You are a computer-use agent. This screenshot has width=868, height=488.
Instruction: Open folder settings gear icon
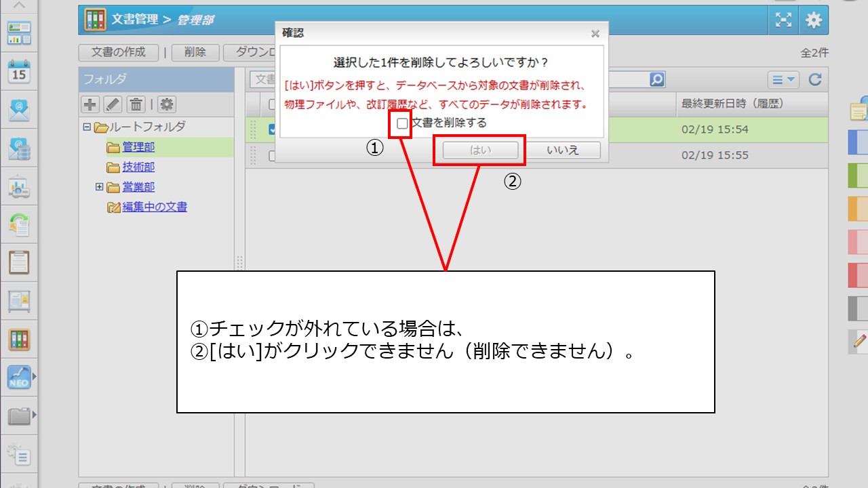click(x=167, y=104)
